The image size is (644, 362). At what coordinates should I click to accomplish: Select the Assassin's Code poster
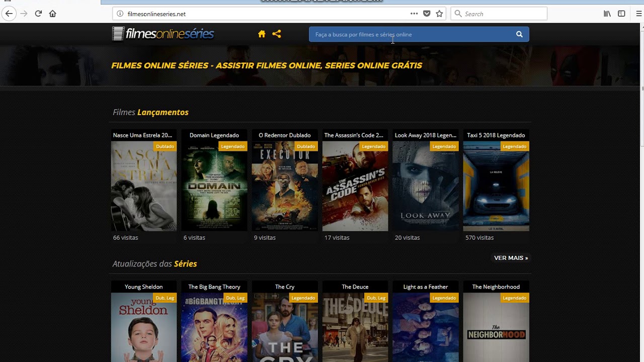355,186
